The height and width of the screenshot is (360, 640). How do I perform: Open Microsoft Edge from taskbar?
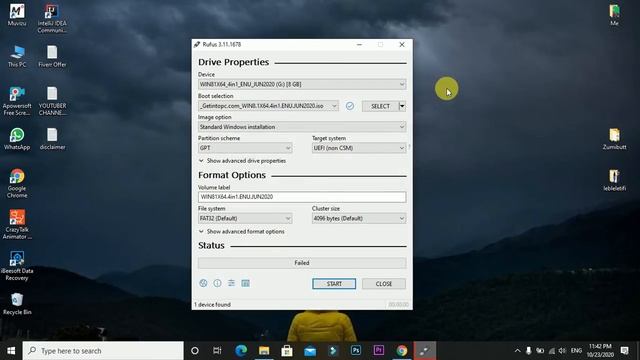(x=241, y=351)
